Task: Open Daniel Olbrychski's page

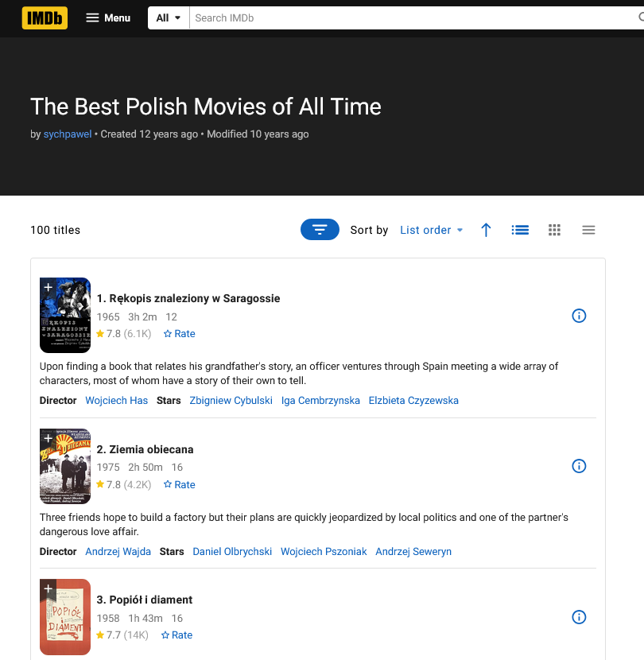Action: point(232,551)
